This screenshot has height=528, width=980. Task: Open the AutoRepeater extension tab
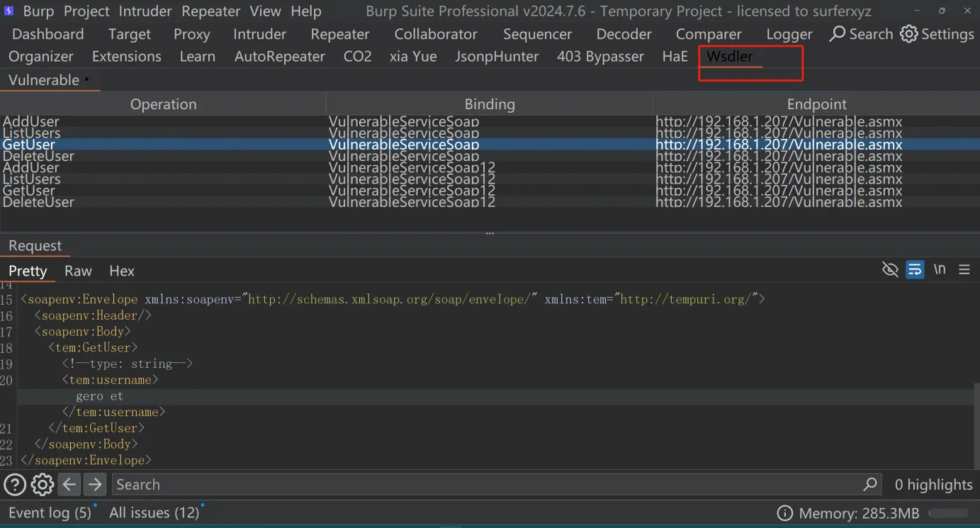[280, 56]
